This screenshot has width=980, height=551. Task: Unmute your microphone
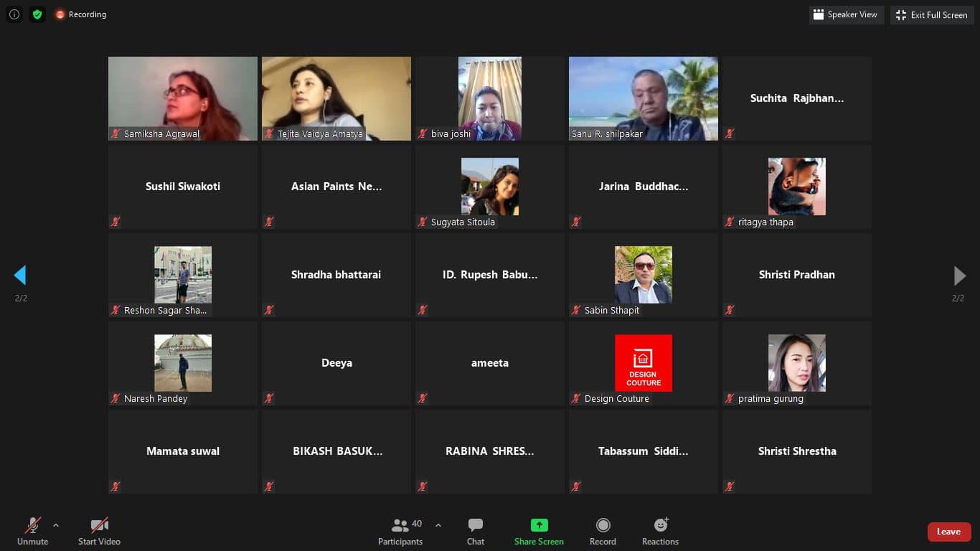33,532
